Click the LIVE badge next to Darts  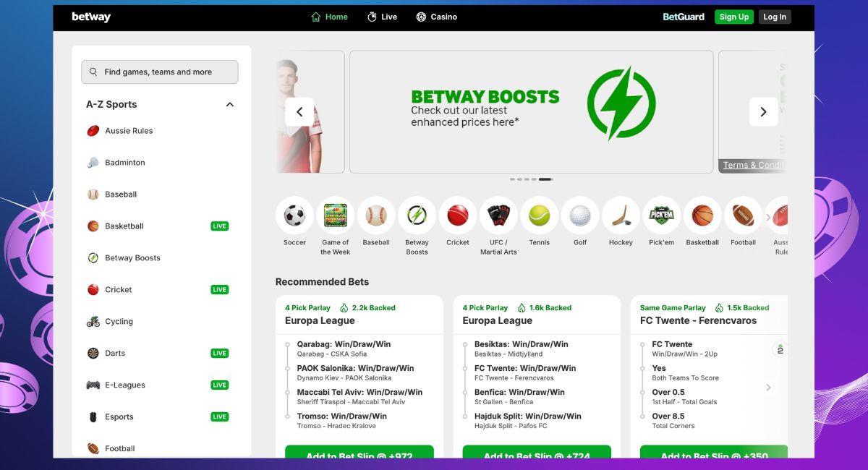click(x=220, y=354)
